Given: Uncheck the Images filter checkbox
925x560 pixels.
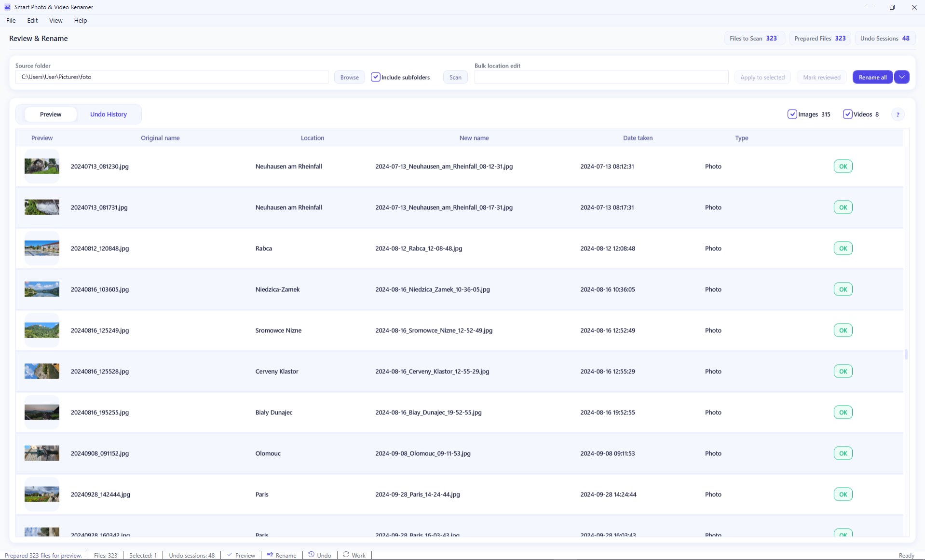Looking at the screenshot, I should pyautogui.click(x=792, y=114).
